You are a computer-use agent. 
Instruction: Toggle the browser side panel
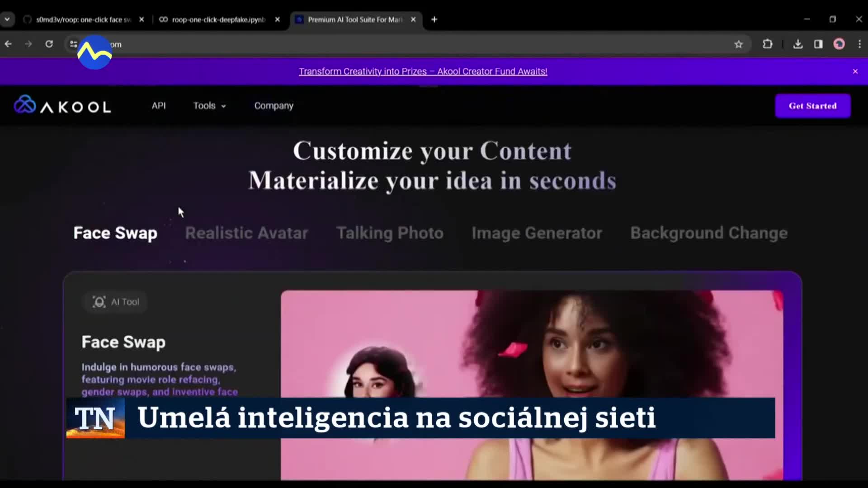click(818, 44)
